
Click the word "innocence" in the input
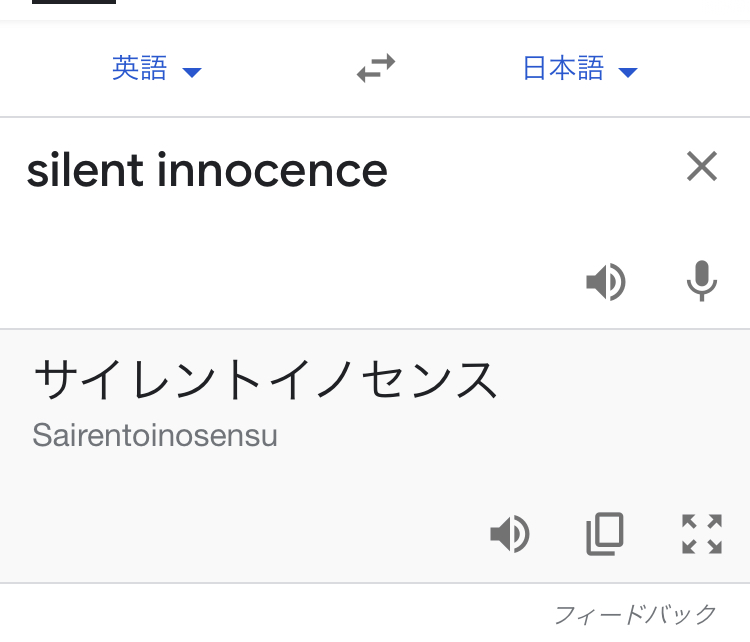(272, 171)
